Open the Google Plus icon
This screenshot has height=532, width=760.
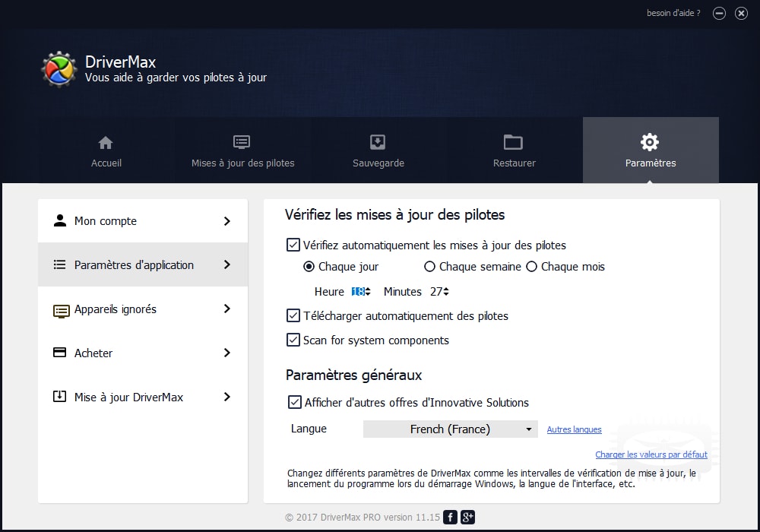(x=467, y=517)
